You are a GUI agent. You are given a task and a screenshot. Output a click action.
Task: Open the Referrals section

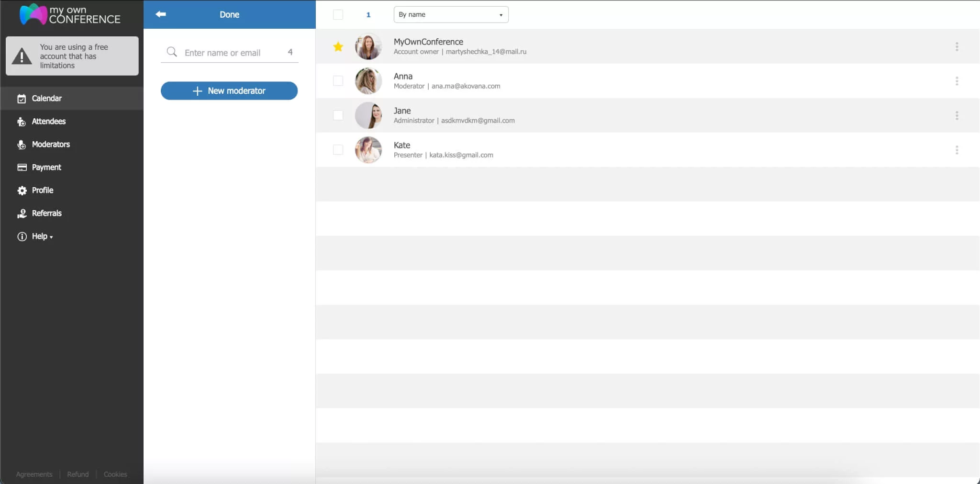(x=46, y=213)
